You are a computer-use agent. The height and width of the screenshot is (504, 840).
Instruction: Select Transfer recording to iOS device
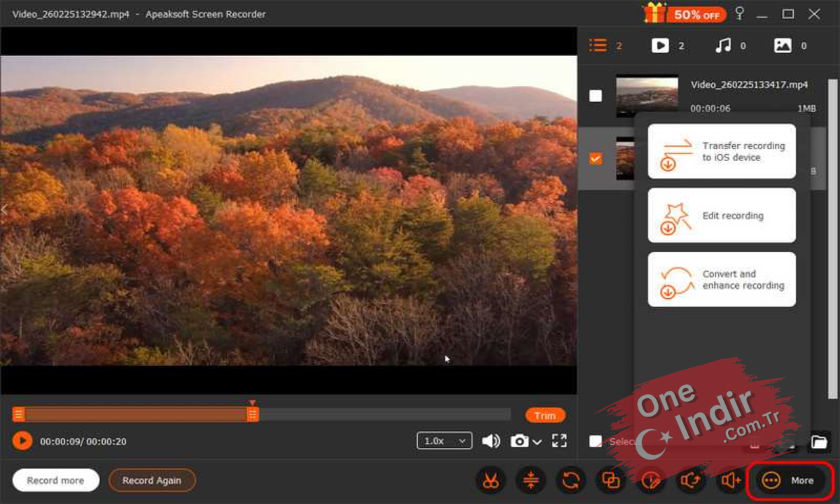pyautogui.click(x=722, y=151)
